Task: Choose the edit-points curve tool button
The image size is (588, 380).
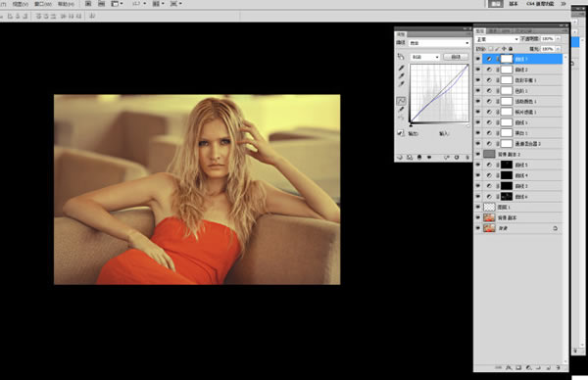Action: tap(401, 101)
